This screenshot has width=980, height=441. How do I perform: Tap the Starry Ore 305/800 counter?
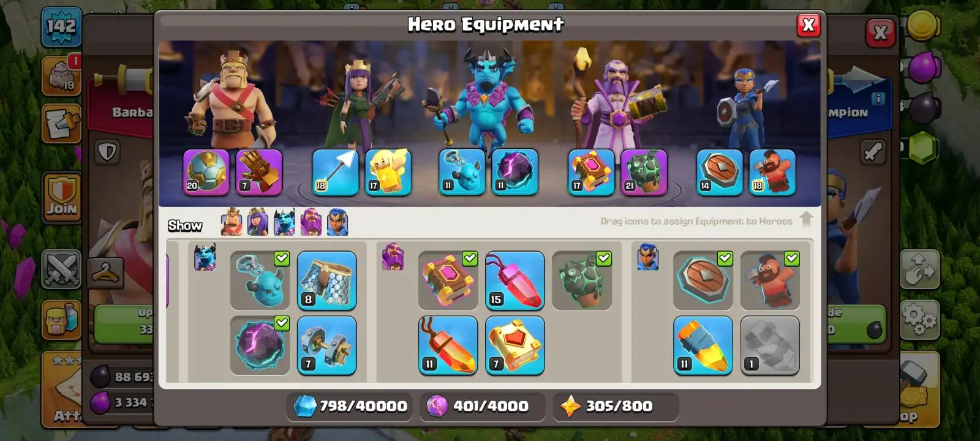pos(614,406)
